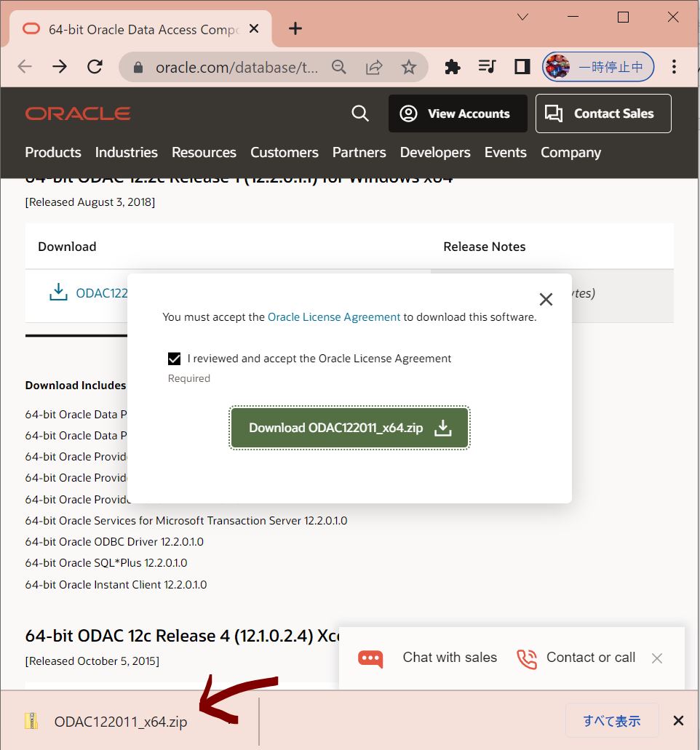The height and width of the screenshot is (750, 700).
Task: Click the zoom magnifier icon in address bar
Action: pyautogui.click(x=339, y=67)
